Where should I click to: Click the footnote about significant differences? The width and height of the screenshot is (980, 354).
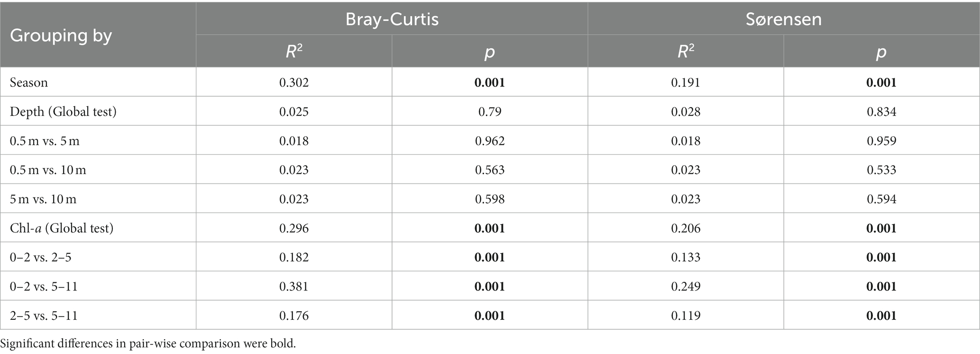[x=148, y=344]
